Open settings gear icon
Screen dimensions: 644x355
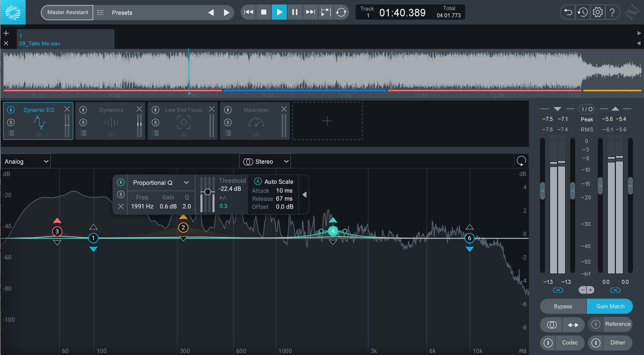click(x=598, y=12)
